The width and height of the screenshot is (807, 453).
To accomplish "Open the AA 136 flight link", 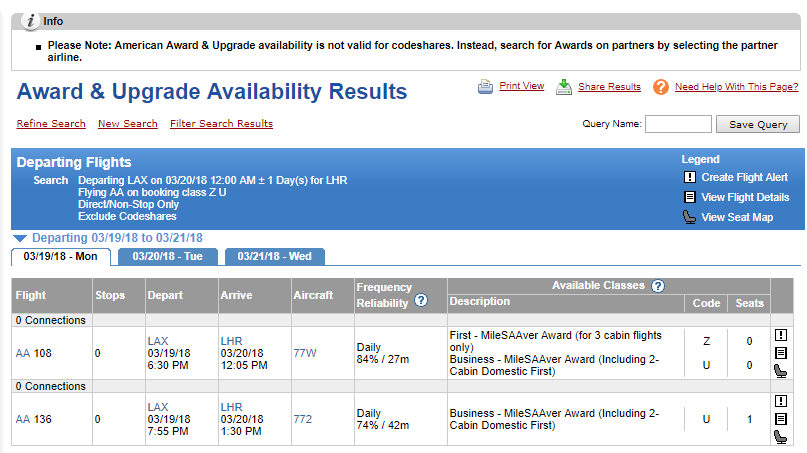I will pos(33,419).
